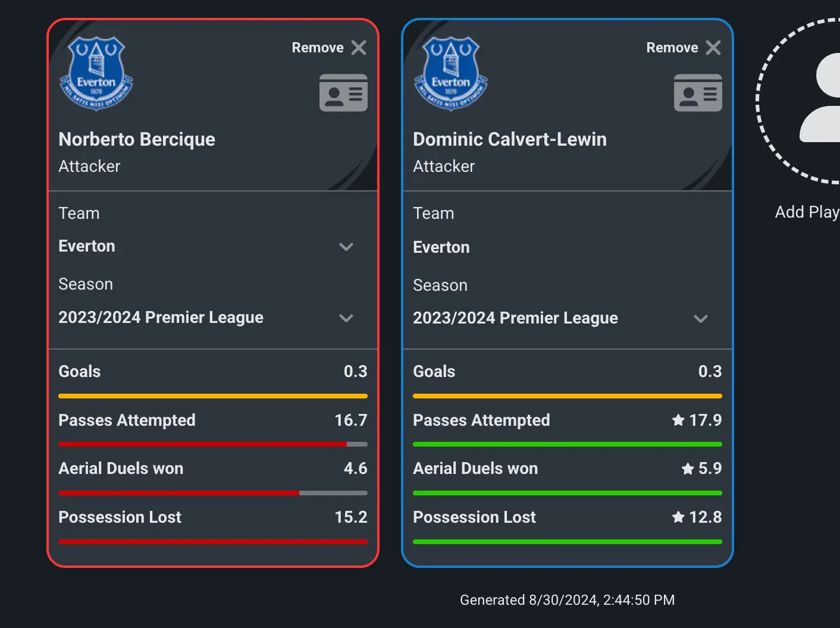Viewport: 840px width, 628px height.
Task: Click the Norberto Bercique player name
Action: coord(137,139)
